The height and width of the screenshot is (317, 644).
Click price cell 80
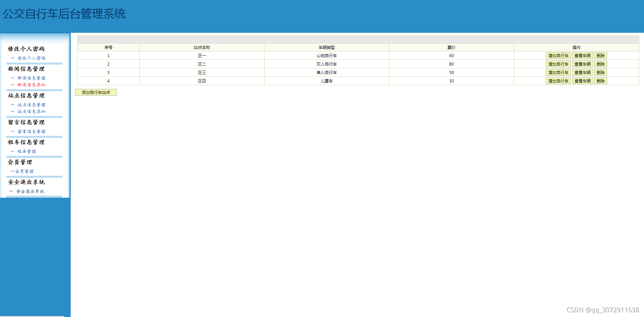coord(452,64)
